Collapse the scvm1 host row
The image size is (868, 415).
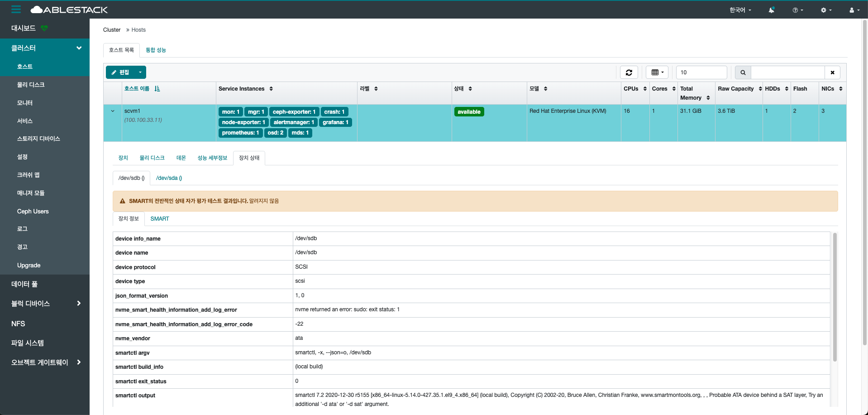(x=113, y=111)
